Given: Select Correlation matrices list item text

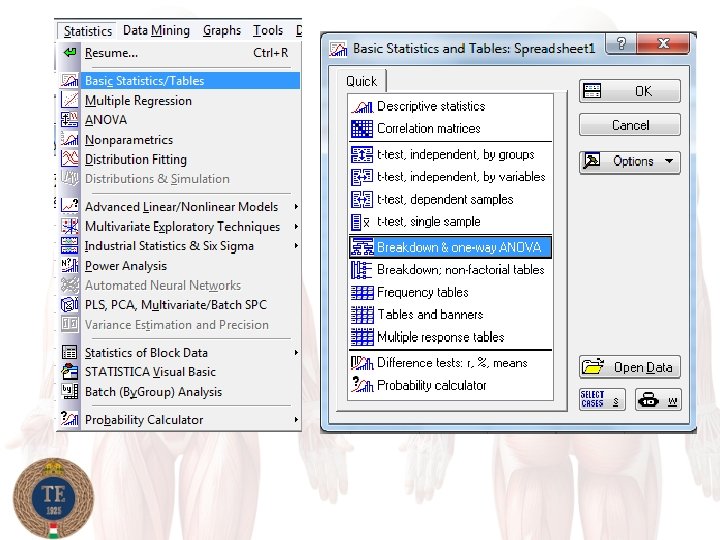Looking at the screenshot, I should point(428,129).
